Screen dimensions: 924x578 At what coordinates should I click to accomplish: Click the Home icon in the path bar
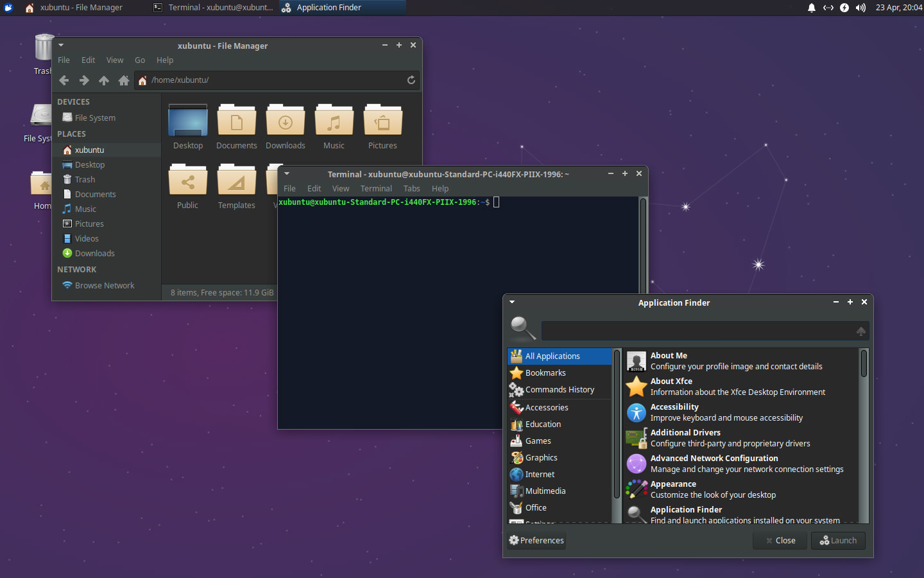142,80
